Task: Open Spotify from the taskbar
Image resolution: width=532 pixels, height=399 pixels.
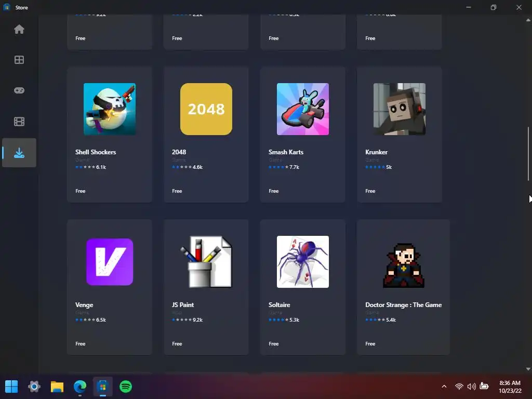Action: click(126, 387)
